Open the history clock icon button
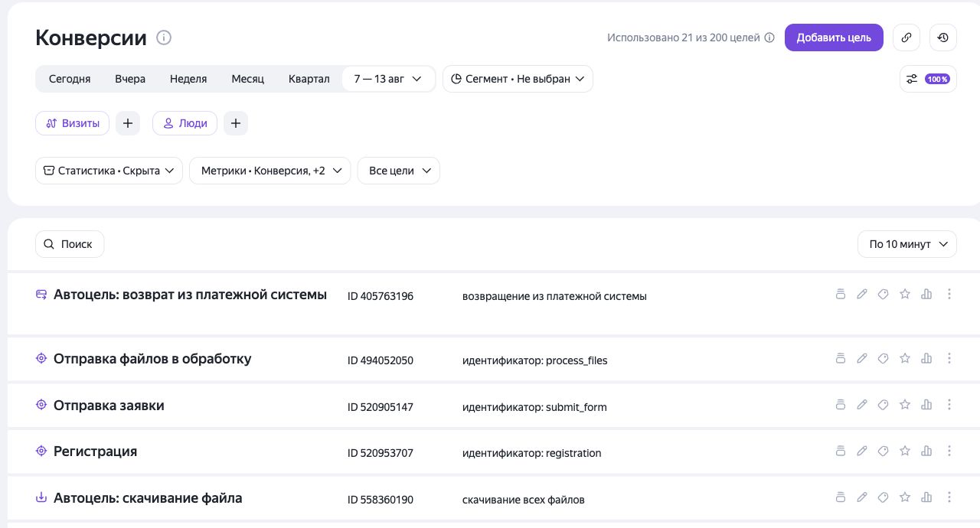 point(943,37)
